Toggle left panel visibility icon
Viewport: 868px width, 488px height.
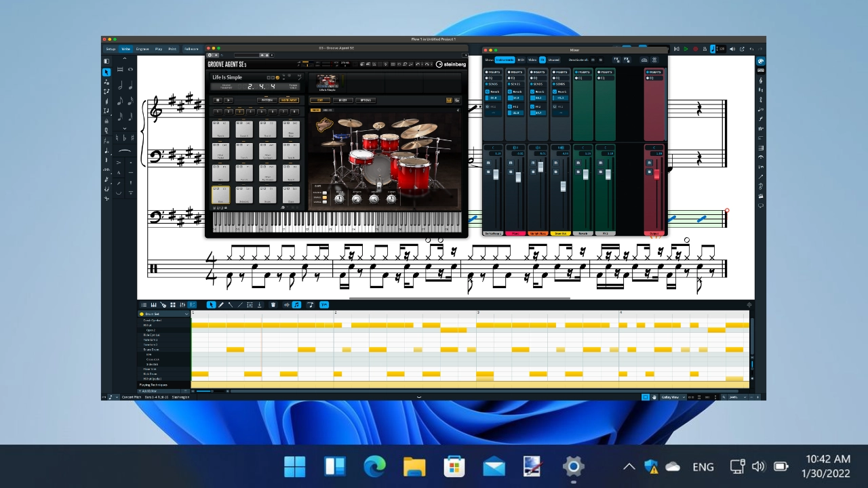tap(106, 61)
